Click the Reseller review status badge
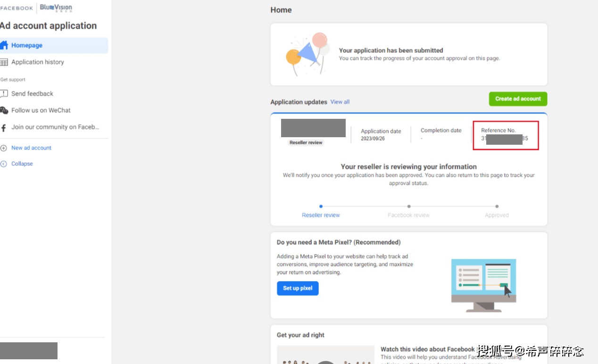The image size is (598, 364). (x=306, y=142)
